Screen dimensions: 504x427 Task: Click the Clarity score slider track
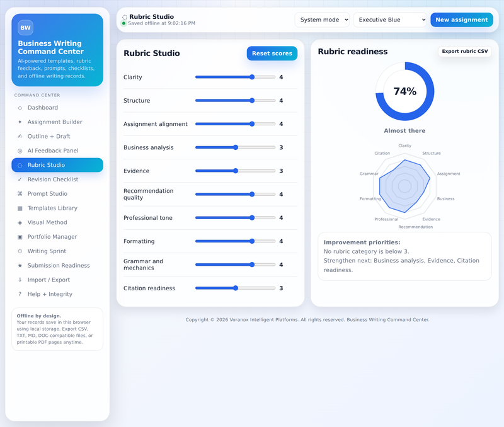pyautogui.click(x=235, y=77)
